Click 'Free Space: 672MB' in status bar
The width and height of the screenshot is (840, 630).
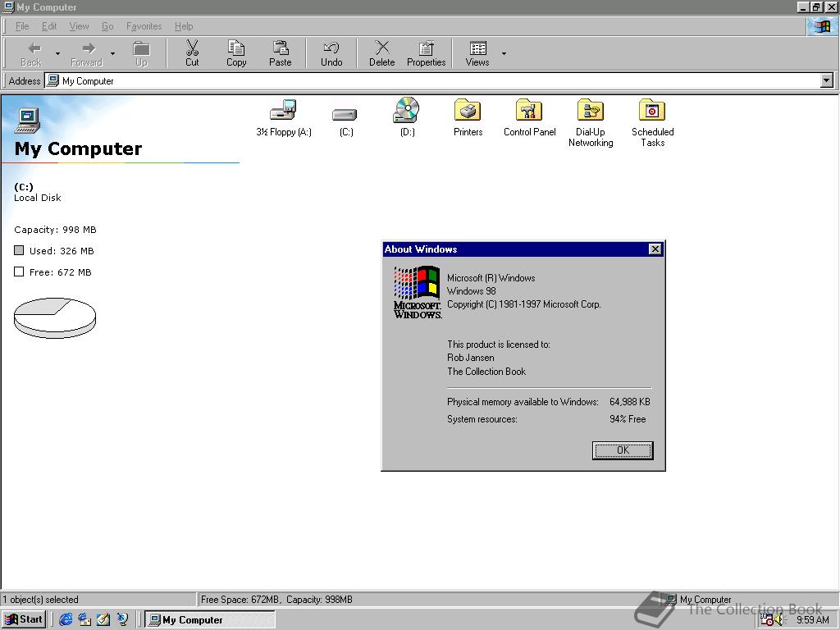pos(240,600)
